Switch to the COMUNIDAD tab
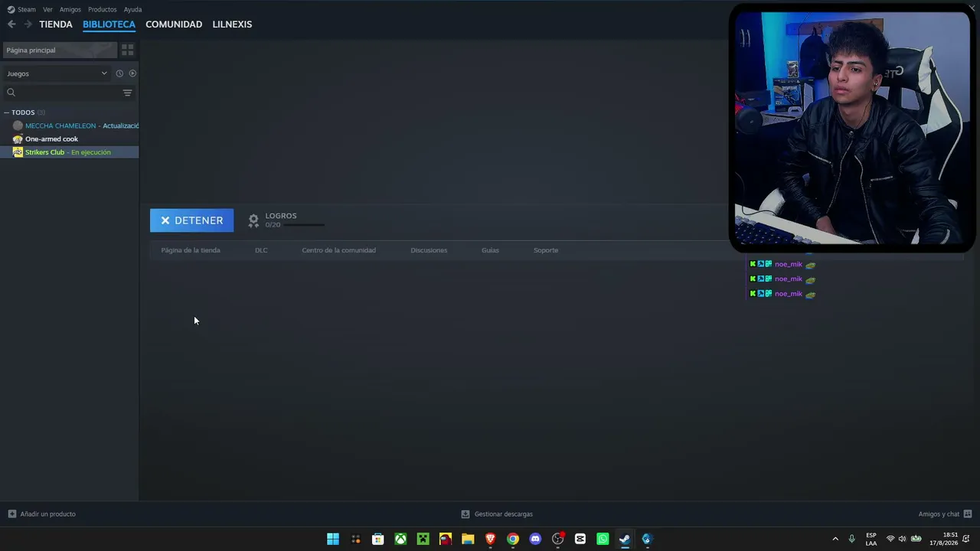This screenshot has height=551, width=980. [174, 24]
